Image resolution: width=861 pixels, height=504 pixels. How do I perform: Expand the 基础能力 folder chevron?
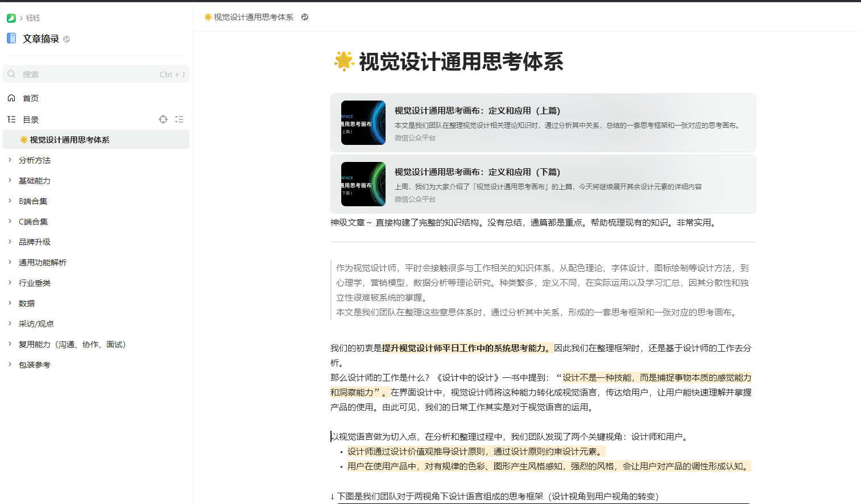tap(10, 180)
